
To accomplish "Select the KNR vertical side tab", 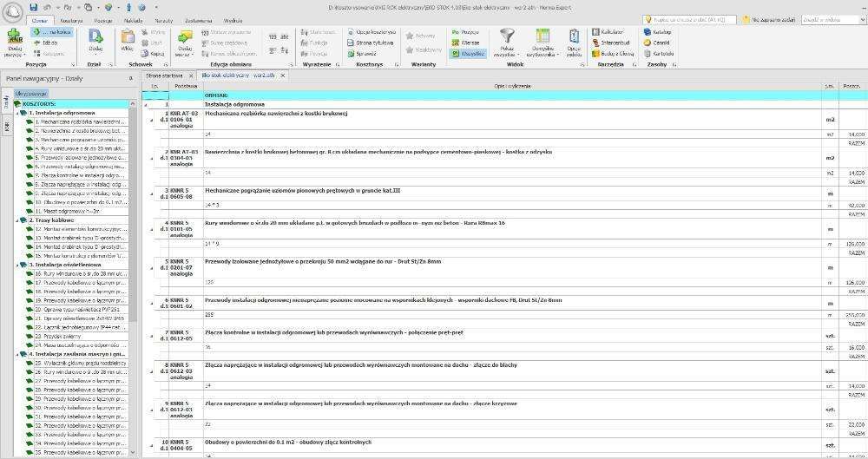I will point(6,126).
